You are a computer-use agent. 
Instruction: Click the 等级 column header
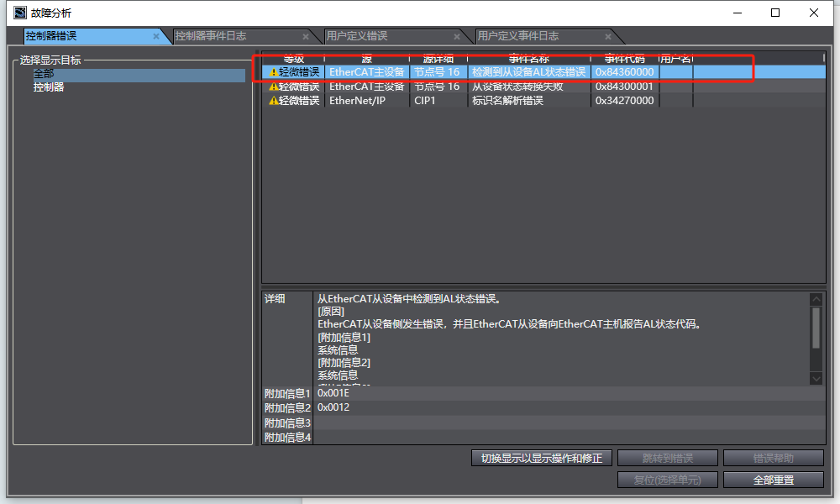(293, 59)
